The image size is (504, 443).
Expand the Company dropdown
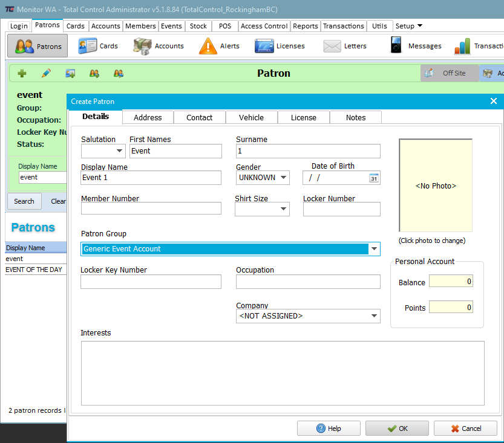(374, 316)
